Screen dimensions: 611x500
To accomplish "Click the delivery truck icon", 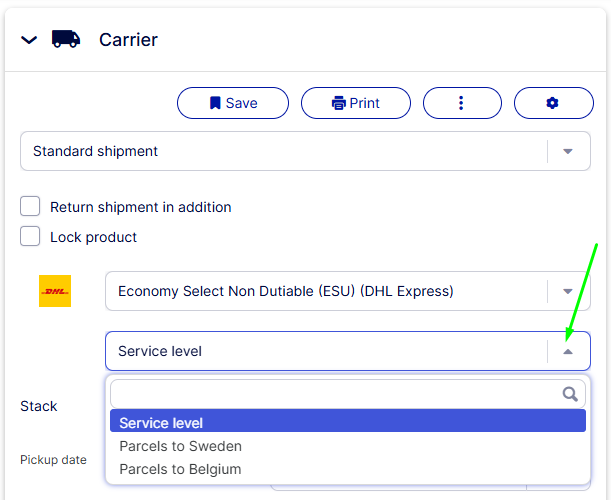I will 66,39.
